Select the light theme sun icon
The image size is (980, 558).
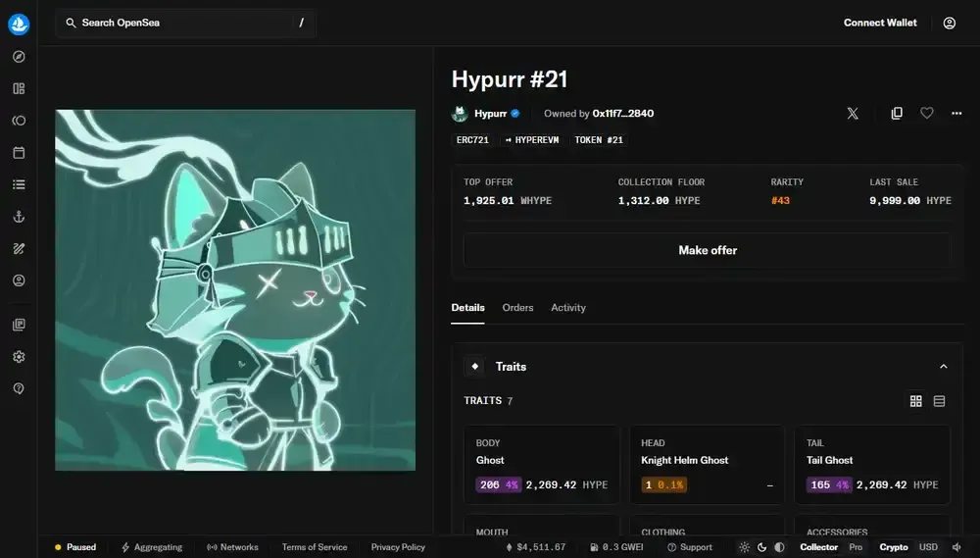[x=744, y=547]
